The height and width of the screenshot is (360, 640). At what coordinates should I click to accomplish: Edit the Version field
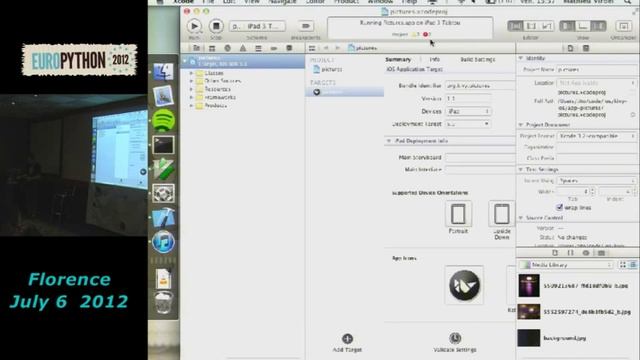468,98
